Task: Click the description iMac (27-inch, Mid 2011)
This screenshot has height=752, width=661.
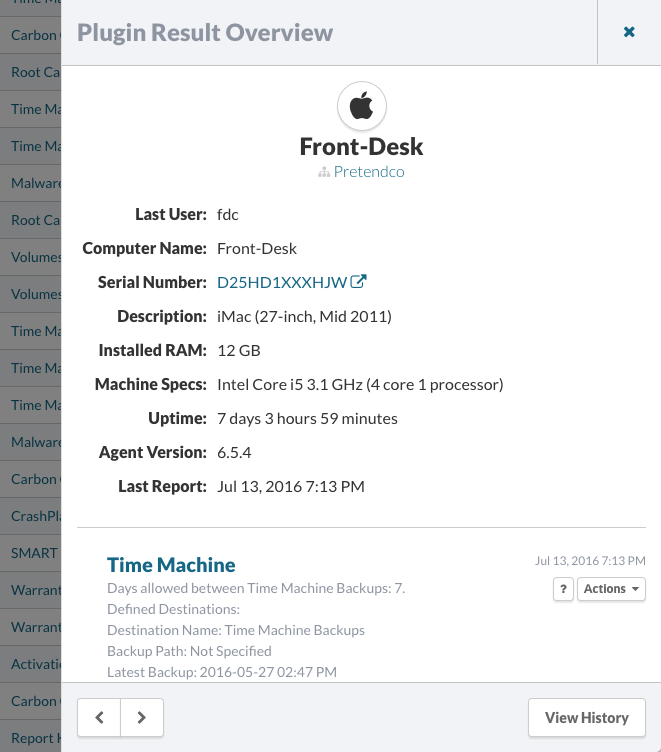Action: (304, 317)
